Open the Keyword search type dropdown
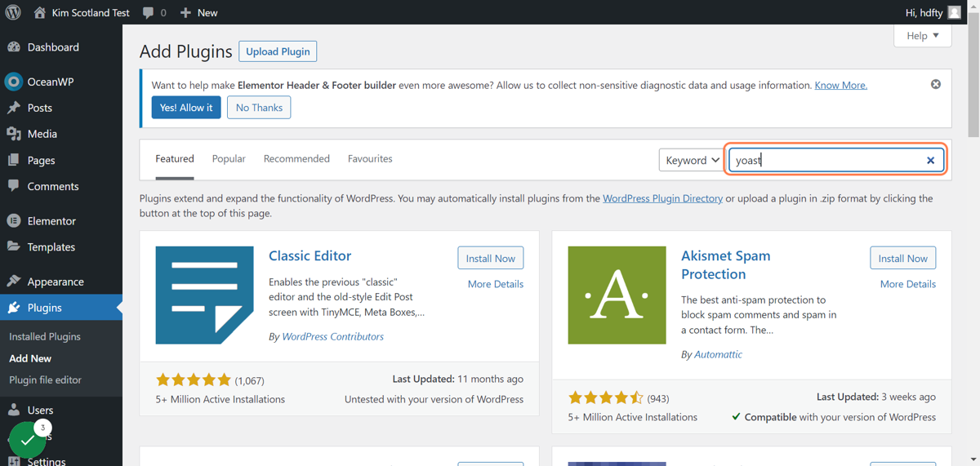This screenshot has height=466, width=980. (691, 160)
